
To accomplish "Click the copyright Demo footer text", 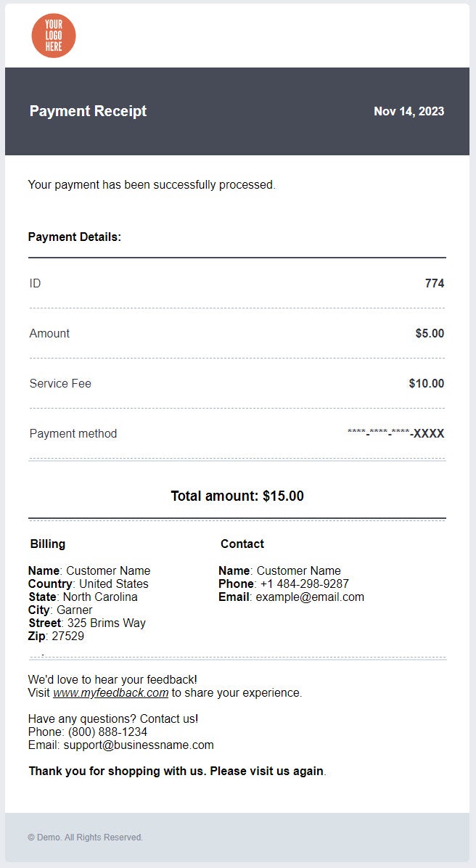I will pyautogui.click(x=86, y=838).
